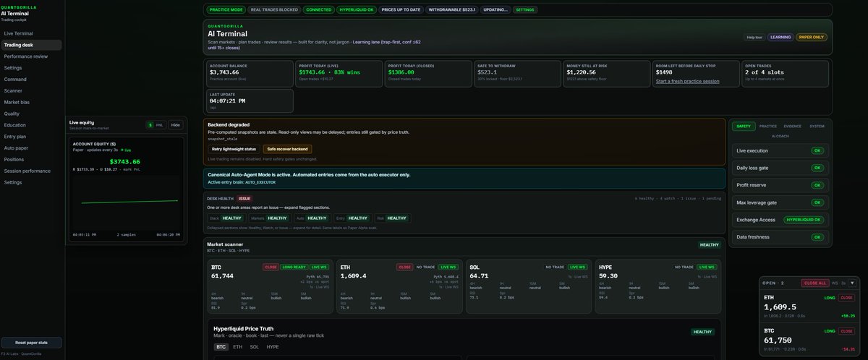Expand the Entry HEALTHY section
This screenshot has width=868, height=360.
(x=352, y=218)
